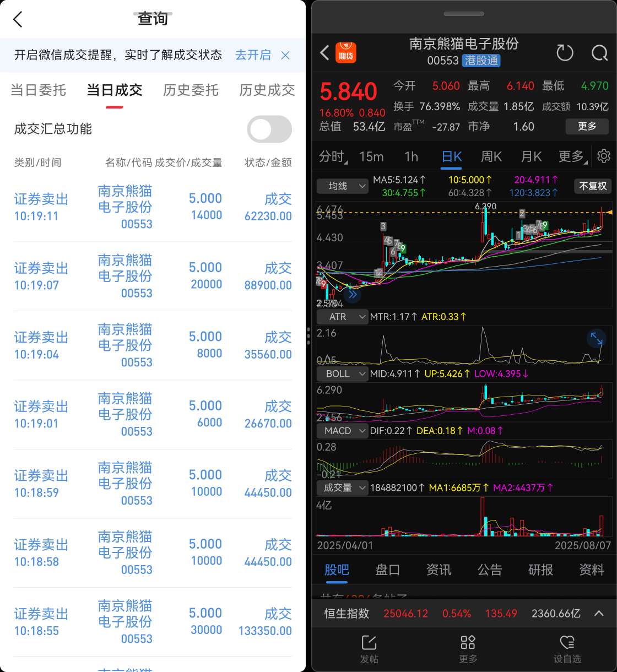Tap the 恒生指数 value 25046.12

coord(406,613)
